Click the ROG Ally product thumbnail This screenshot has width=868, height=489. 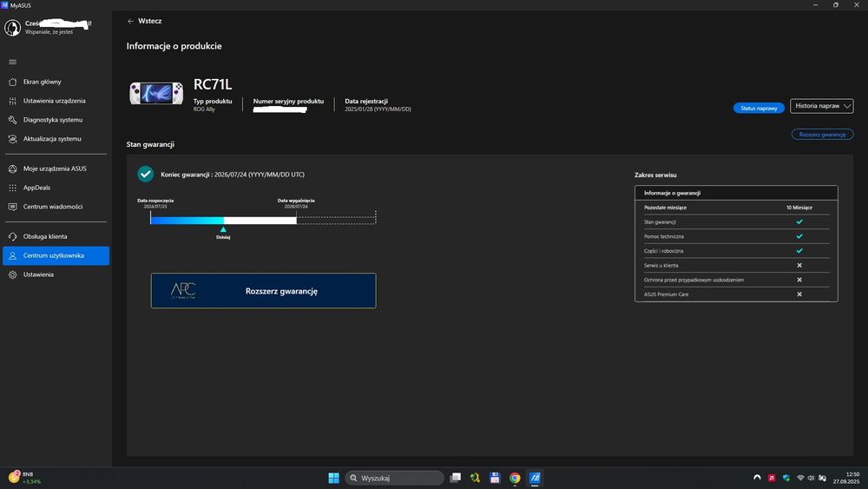[x=156, y=94]
